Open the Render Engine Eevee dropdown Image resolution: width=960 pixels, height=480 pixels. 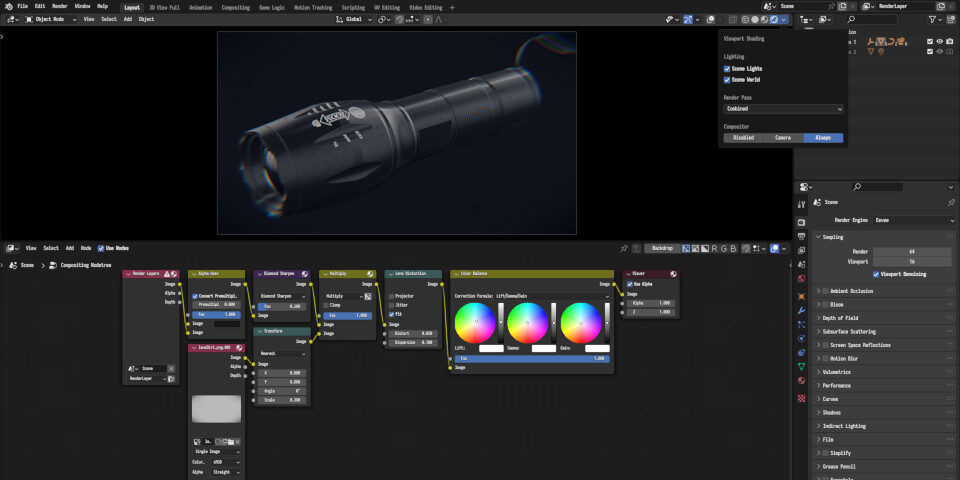point(914,219)
